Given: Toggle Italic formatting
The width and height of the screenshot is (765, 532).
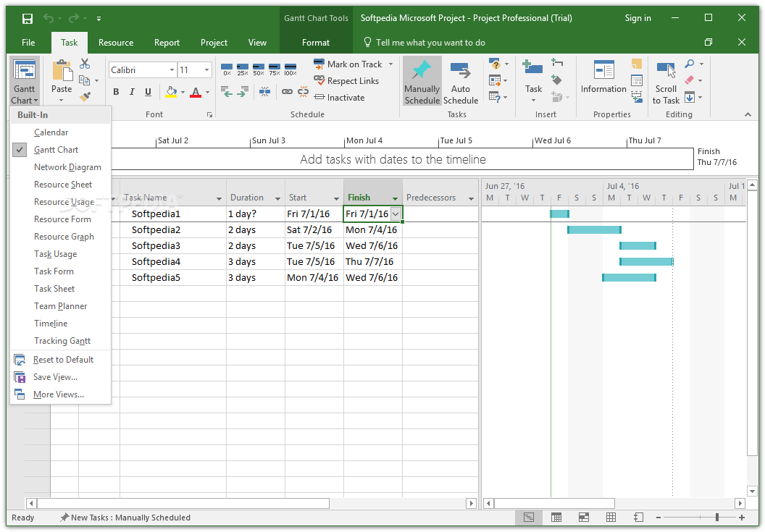Looking at the screenshot, I should click(x=132, y=92).
